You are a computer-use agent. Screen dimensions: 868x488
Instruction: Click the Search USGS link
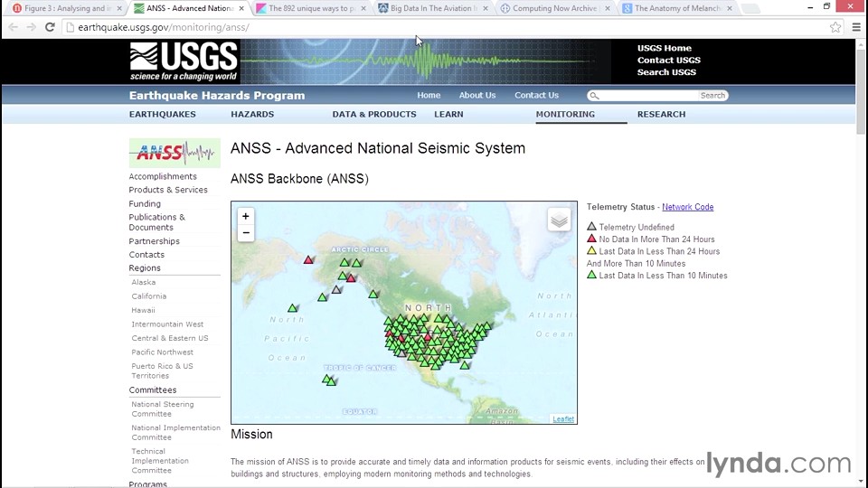pyautogui.click(x=666, y=72)
